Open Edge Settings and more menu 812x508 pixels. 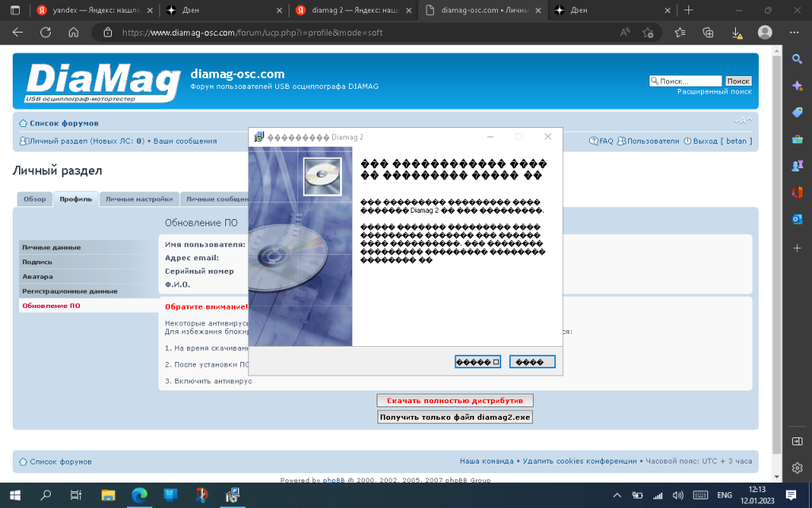tap(794, 32)
